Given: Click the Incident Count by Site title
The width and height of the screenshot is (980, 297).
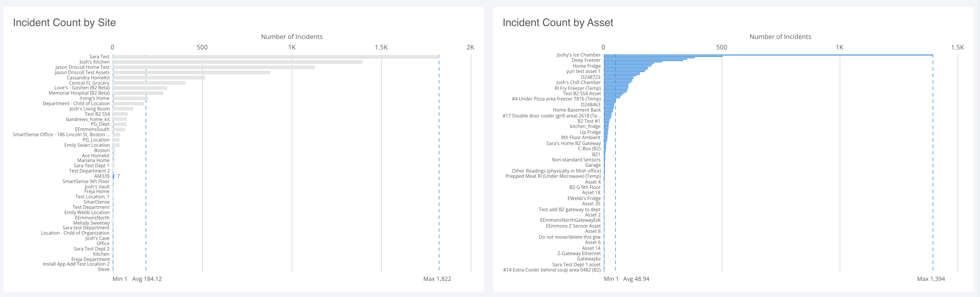Looking at the screenshot, I should point(64,23).
